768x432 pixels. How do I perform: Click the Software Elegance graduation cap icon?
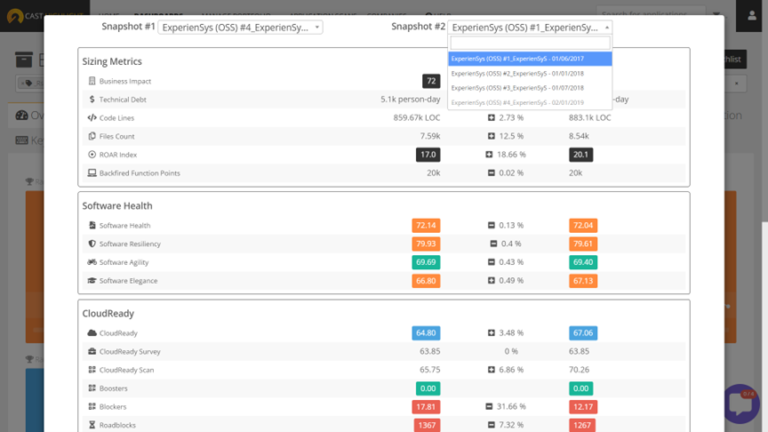(92, 281)
